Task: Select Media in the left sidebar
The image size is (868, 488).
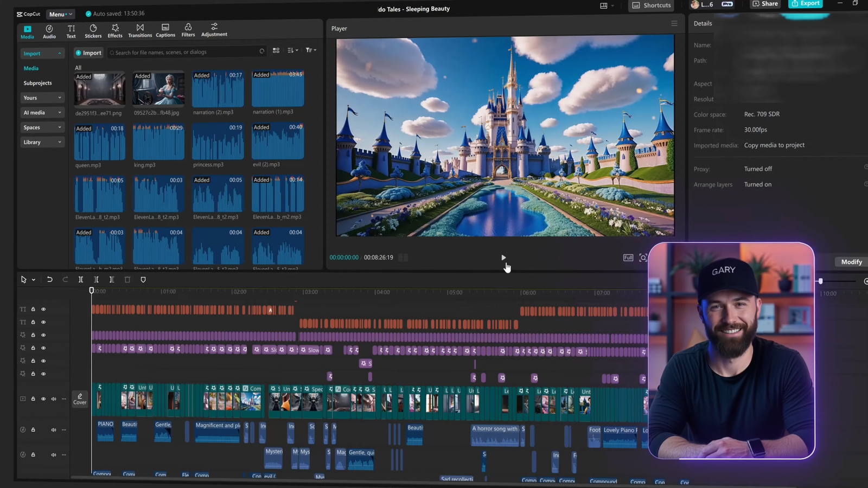Action: (31, 68)
